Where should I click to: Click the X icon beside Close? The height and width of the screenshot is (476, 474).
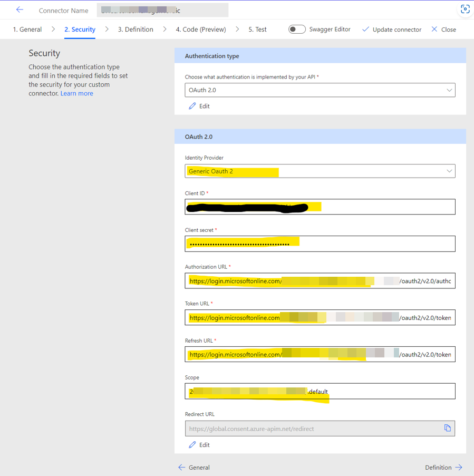[x=436, y=30]
